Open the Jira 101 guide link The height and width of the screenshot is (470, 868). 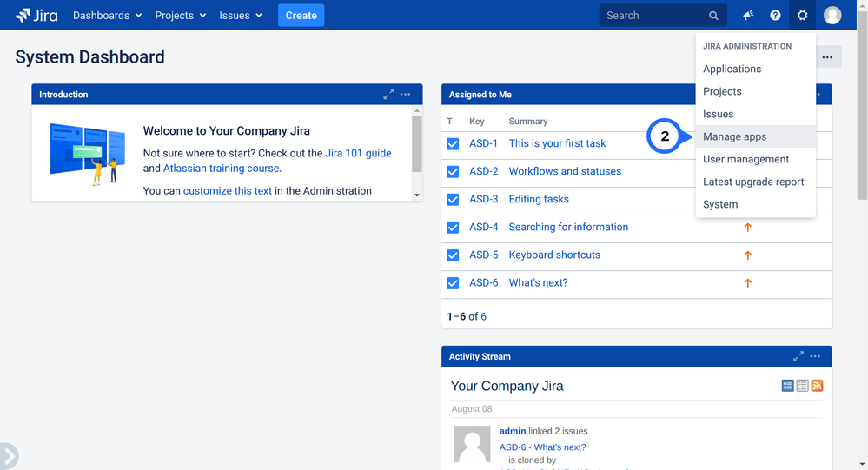click(x=358, y=154)
